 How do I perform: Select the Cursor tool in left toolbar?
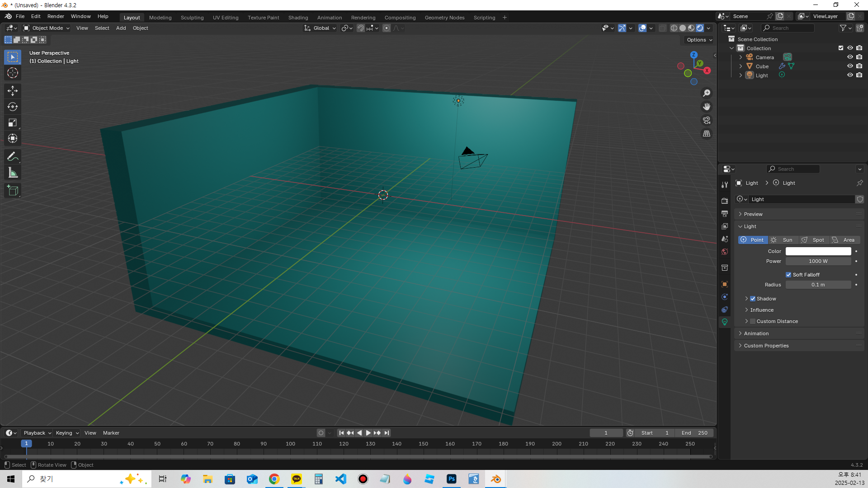pos(13,73)
